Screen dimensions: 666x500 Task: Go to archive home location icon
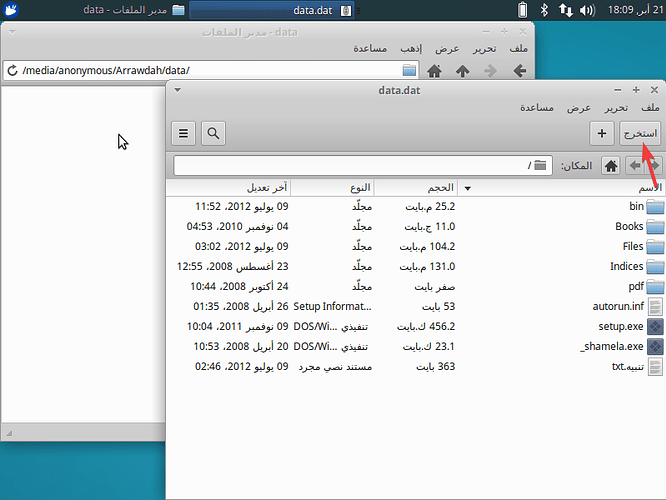(x=608, y=165)
